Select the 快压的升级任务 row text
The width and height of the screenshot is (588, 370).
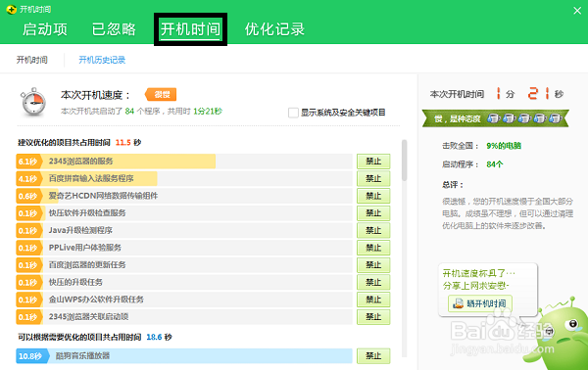75,282
